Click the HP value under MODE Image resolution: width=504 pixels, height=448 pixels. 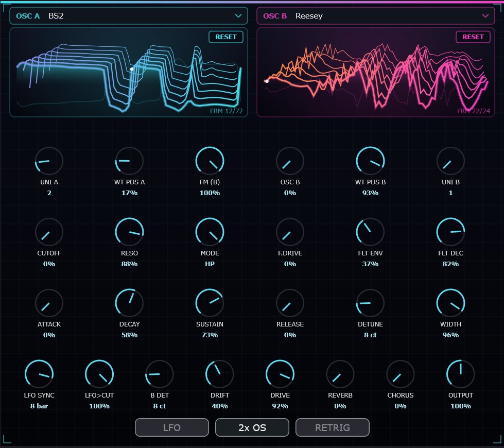[210, 264]
